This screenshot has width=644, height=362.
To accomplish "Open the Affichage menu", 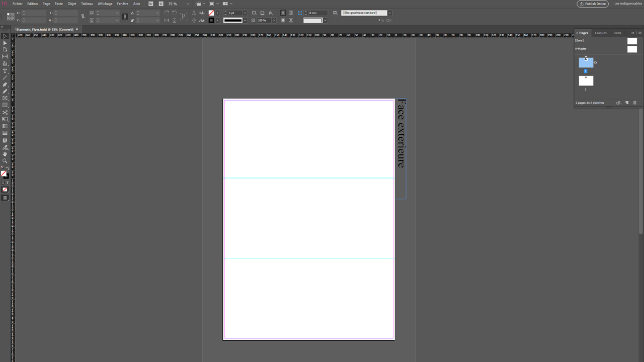I will 105,4.
